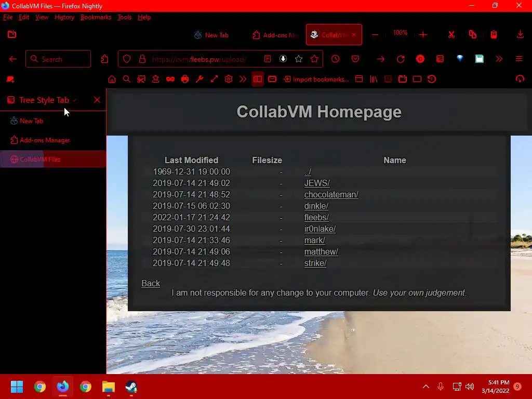Open the Tools menu

(x=124, y=17)
